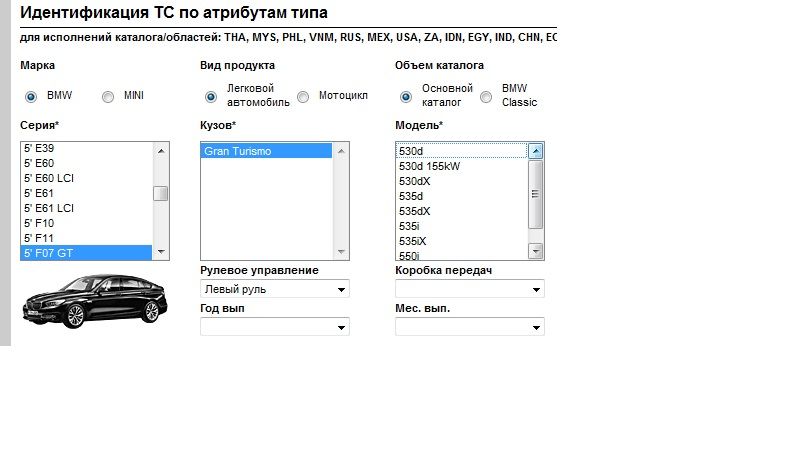Open the Мес. вып. dropdown
This screenshot has width=800, height=449.
click(x=470, y=327)
